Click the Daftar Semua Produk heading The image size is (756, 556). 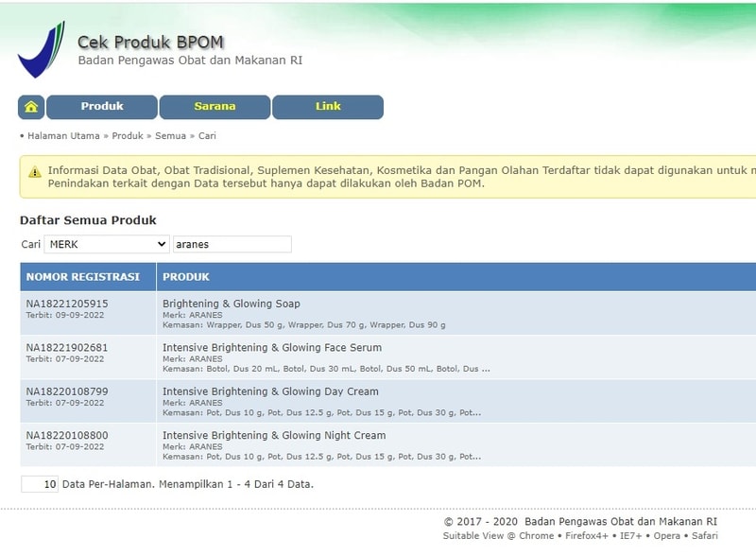[x=88, y=220]
